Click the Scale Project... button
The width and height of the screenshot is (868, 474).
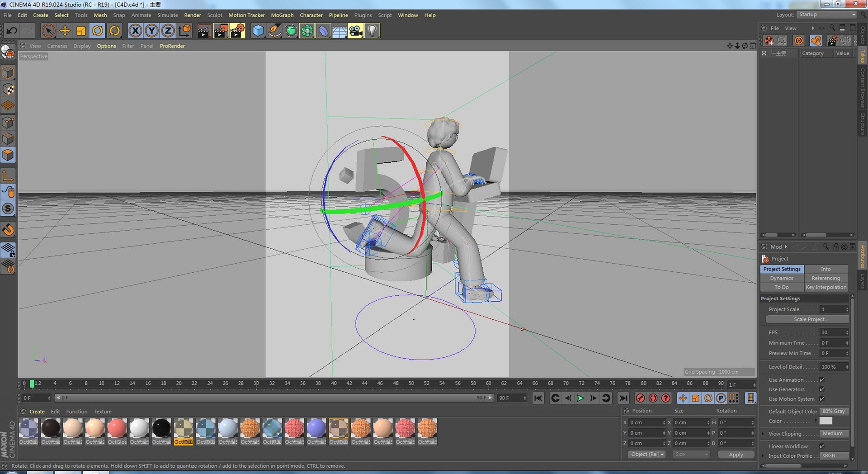click(807, 319)
